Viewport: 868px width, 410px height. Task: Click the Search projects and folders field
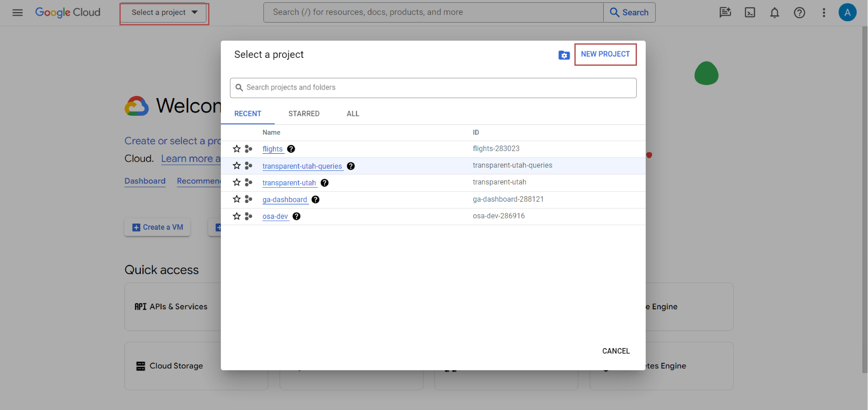(x=433, y=88)
